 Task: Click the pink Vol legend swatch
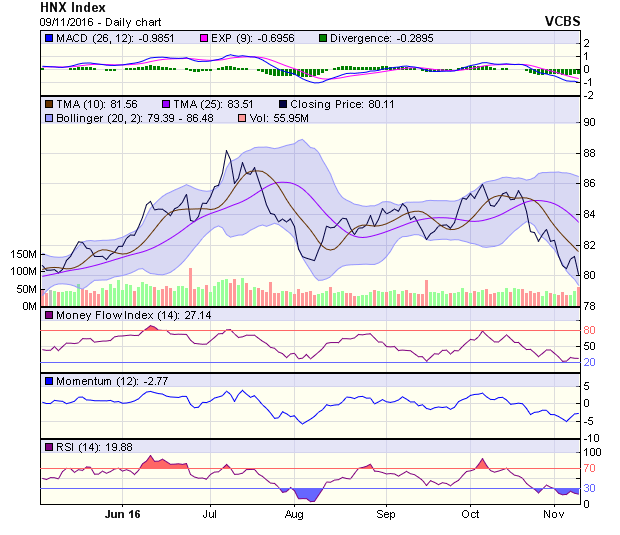point(240,118)
